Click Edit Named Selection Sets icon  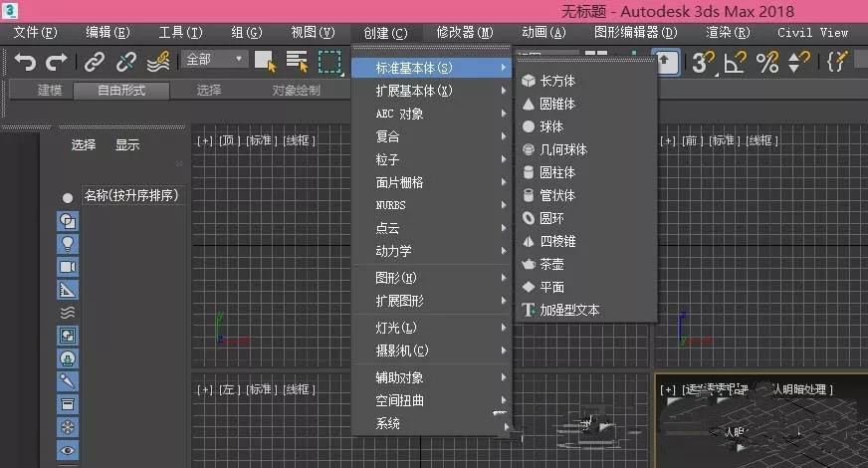837,62
